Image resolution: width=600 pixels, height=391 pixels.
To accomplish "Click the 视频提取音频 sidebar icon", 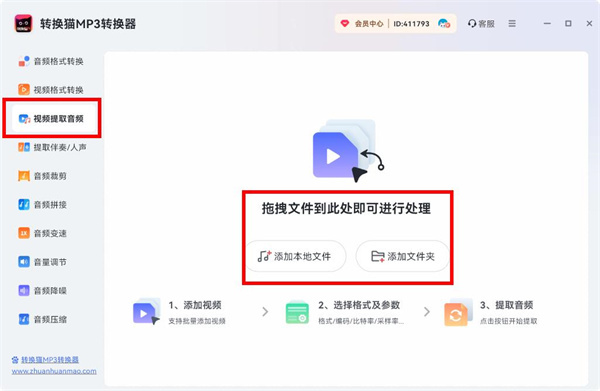I will pos(24,119).
